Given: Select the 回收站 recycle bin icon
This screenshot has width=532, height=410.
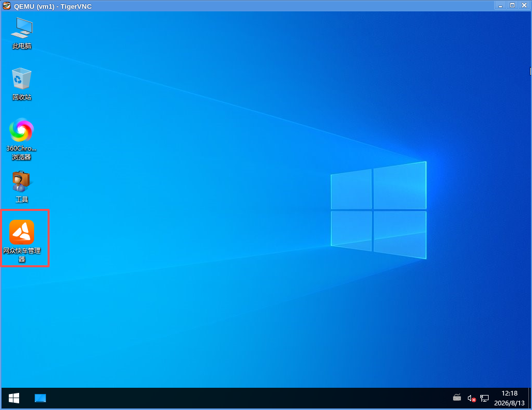Looking at the screenshot, I should tap(22, 84).
